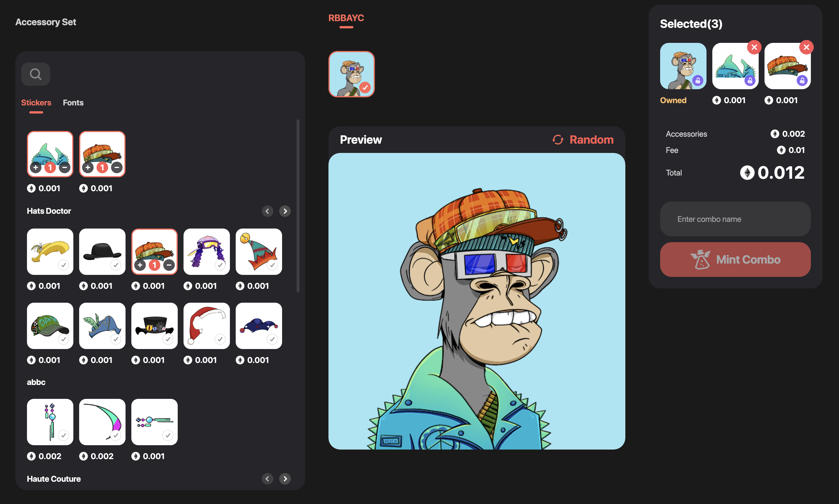The height and width of the screenshot is (504, 839).
Task: Click plus on the teal jacket sticker
Action: [x=36, y=167]
